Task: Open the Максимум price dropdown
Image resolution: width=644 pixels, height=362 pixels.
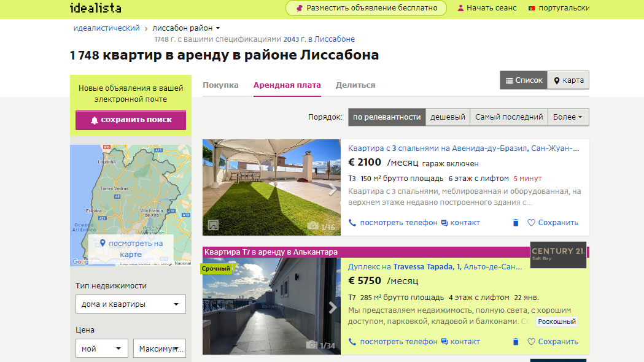Action: tap(160, 349)
